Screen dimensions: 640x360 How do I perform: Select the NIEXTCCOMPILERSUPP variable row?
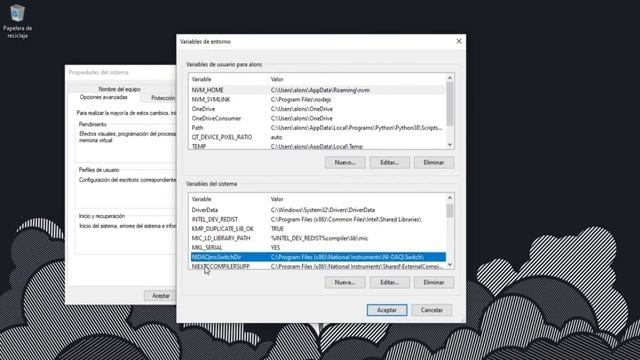(x=318, y=266)
